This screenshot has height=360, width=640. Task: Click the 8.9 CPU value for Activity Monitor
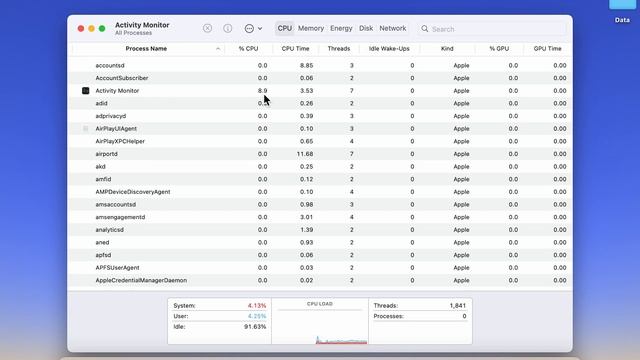262,91
